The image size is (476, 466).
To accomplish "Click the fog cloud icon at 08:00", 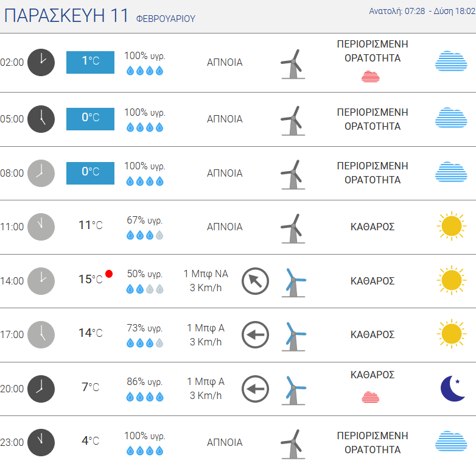I will point(451,172).
